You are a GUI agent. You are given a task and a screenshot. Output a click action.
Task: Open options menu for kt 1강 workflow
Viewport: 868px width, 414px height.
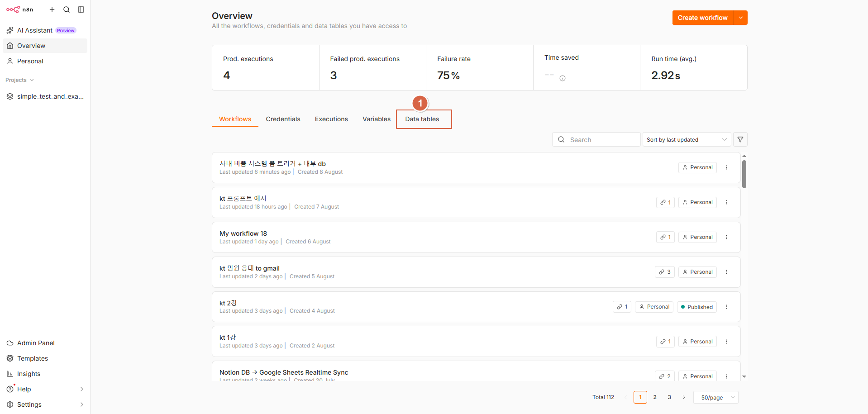click(727, 342)
